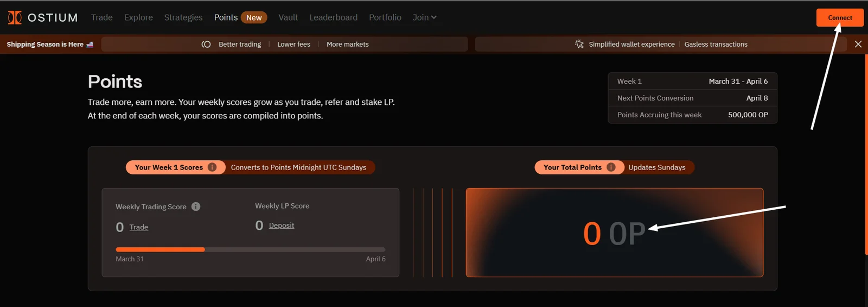
Task: Dismiss the Shipping Season banner
Action: point(858,44)
